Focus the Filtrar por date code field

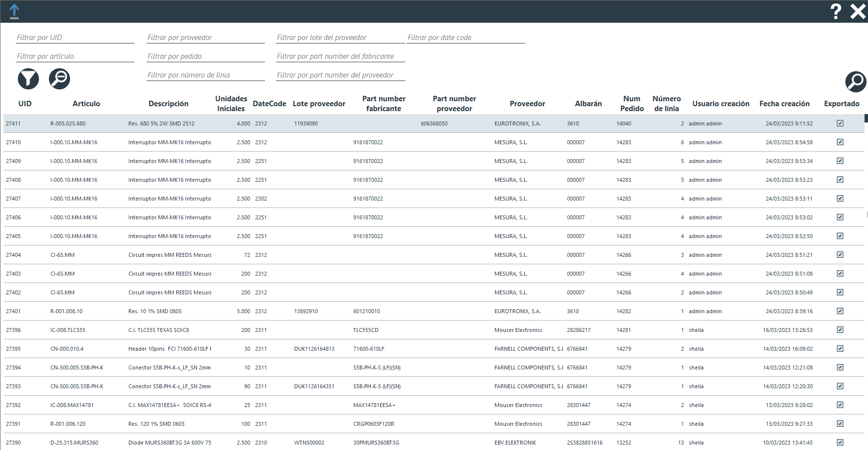(465, 38)
